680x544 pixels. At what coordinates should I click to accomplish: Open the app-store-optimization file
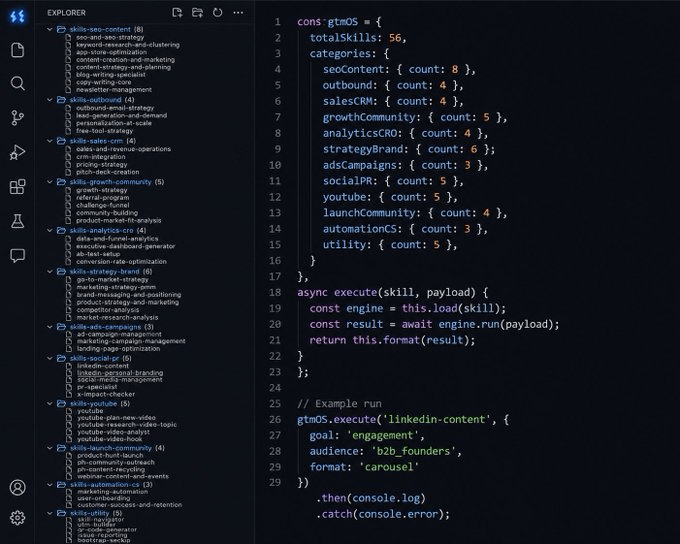(x=111, y=52)
